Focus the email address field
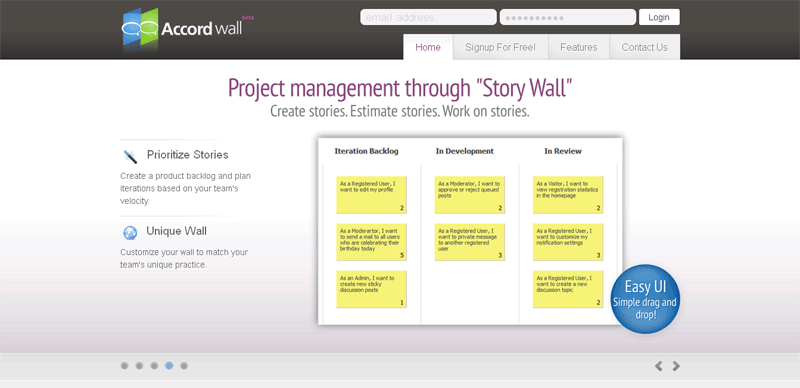 [428, 17]
